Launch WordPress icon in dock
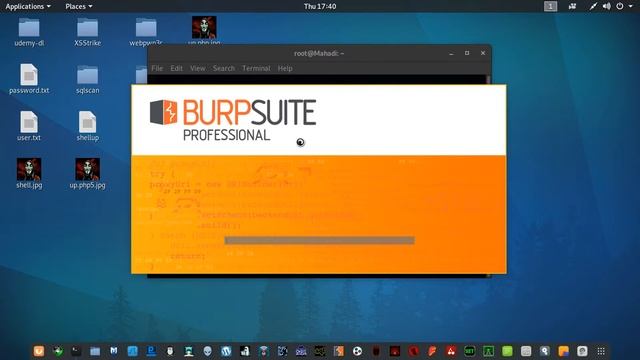Viewport: 640px width, 360px height. [226, 351]
